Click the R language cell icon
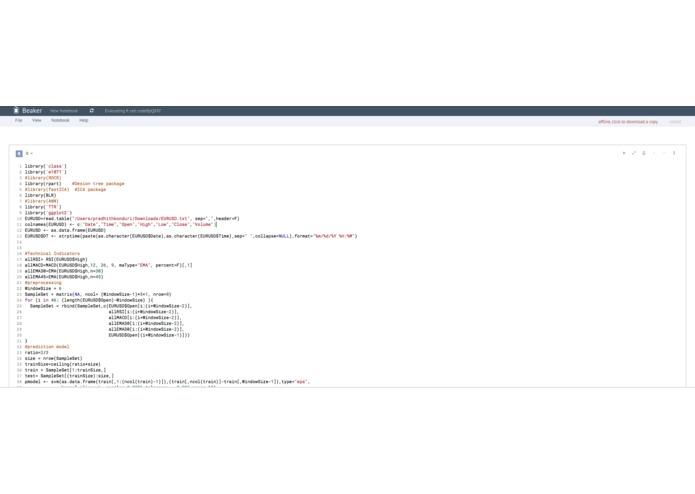Image resolution: width=695 pixels, height=494 pixels. click(x=19, y=153)
